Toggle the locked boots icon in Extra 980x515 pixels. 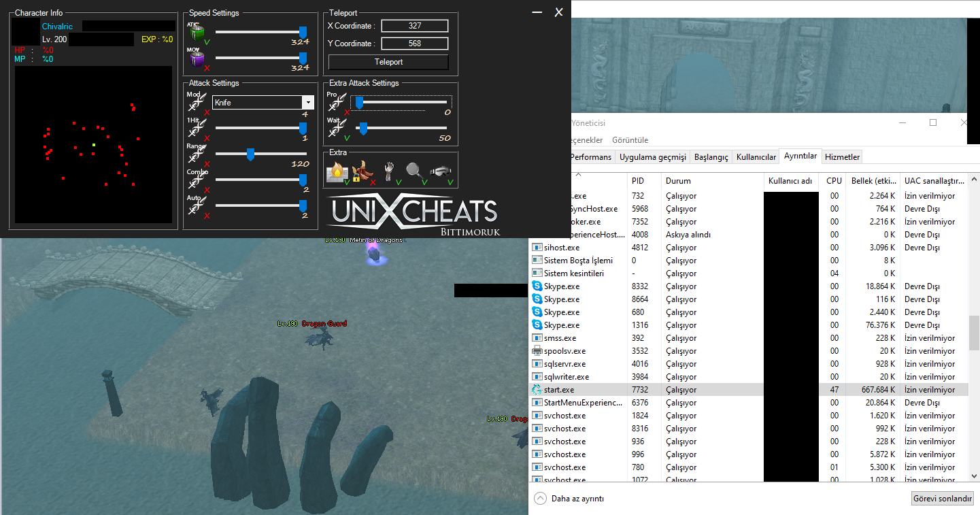[x=363, y=172]
